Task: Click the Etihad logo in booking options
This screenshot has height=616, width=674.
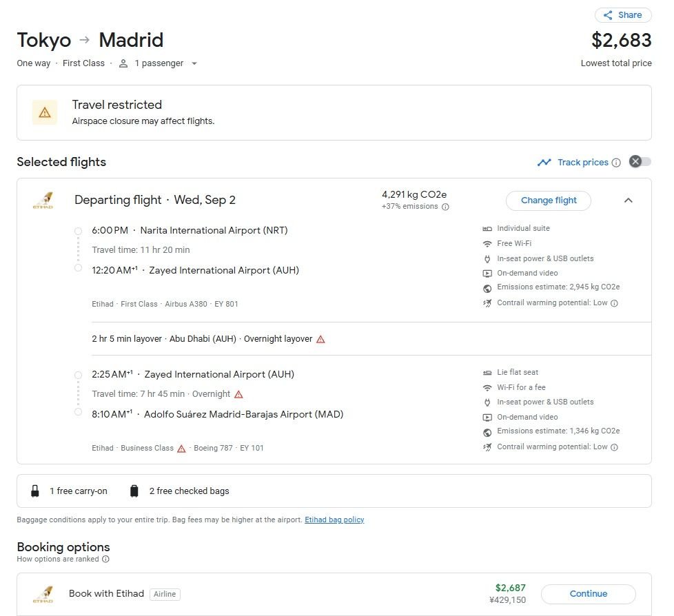Action: click(43, 594)
